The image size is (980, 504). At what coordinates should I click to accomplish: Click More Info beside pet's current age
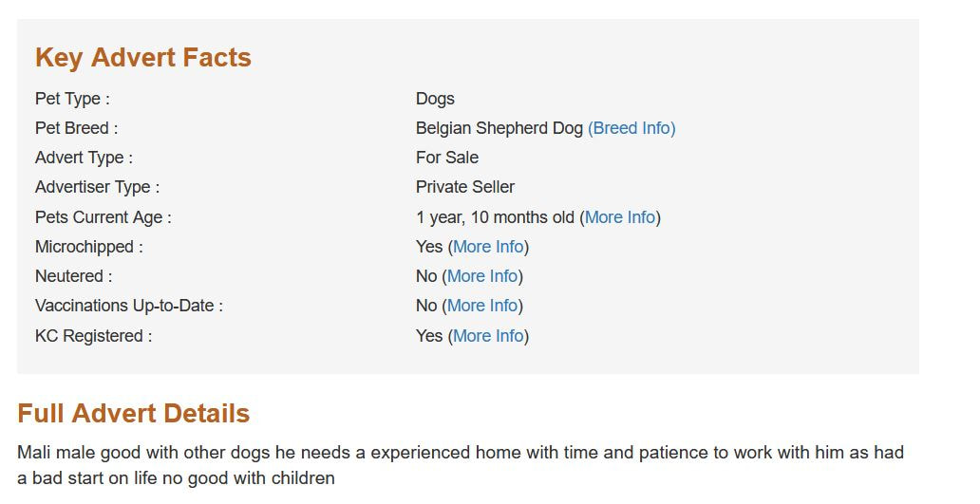tap(620, 217)
